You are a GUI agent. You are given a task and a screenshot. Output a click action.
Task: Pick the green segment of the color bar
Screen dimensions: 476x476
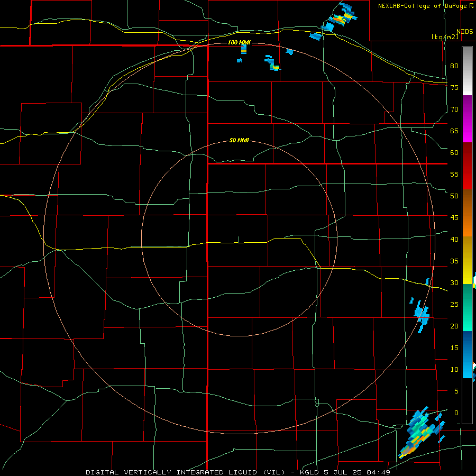pos(467,307)
